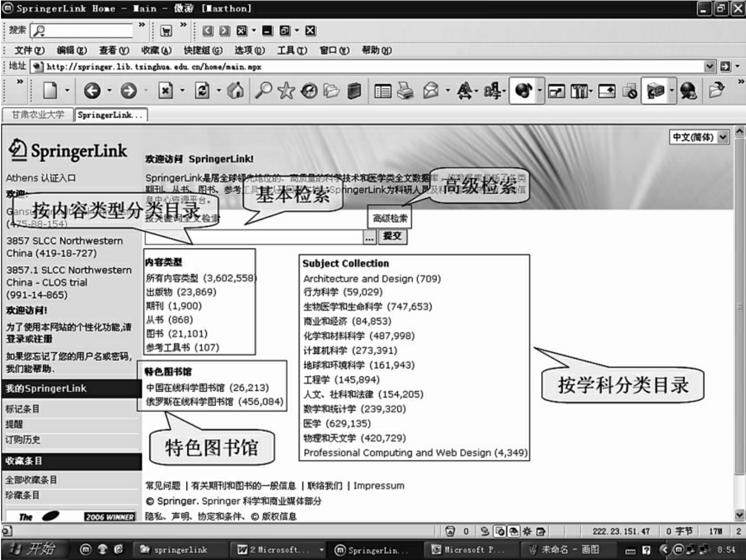The height and width of the screenshot is (560, 746).
Task: Print the page with the printer icon
Action: pos(405,91)
